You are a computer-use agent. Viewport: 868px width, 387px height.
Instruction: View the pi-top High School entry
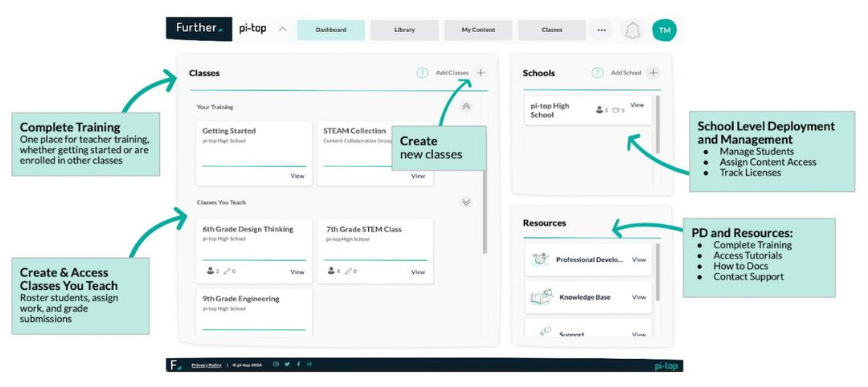pos(637,105)
